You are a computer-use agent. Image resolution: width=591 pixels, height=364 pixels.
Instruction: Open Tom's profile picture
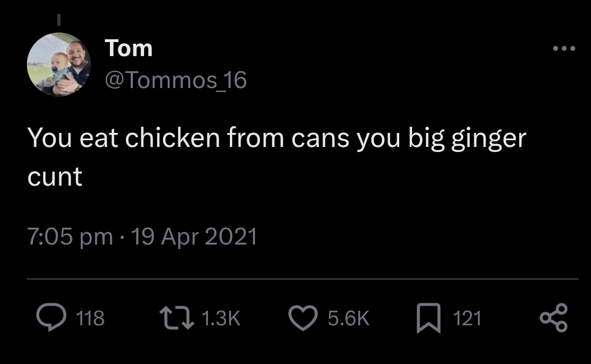[x=58, y=64]
